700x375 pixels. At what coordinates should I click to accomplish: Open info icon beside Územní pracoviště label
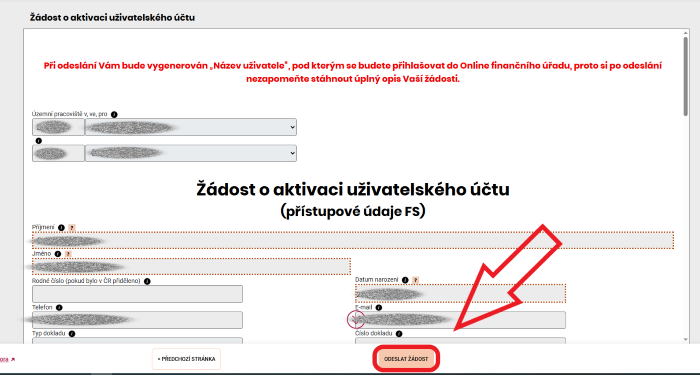[114, 114]
